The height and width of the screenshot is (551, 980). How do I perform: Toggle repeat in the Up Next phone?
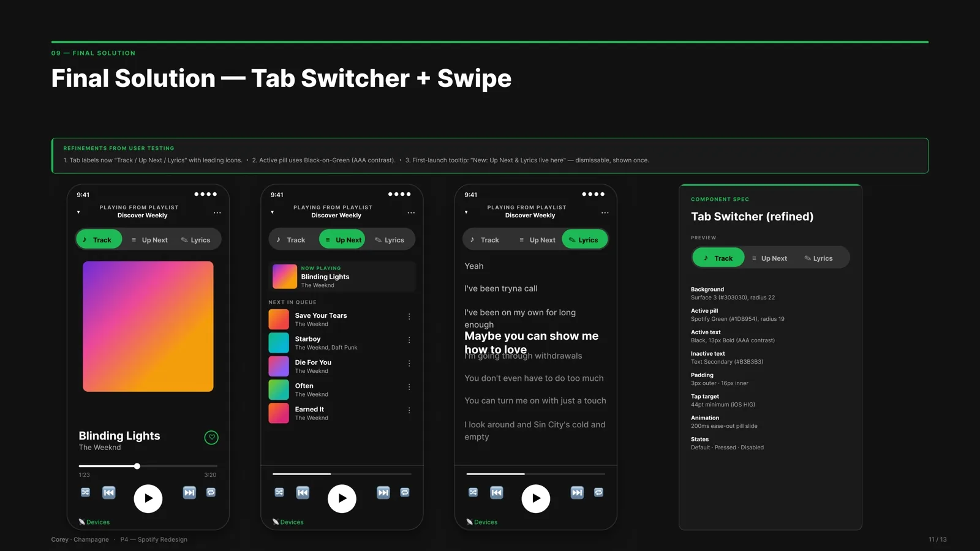[405, 492]
